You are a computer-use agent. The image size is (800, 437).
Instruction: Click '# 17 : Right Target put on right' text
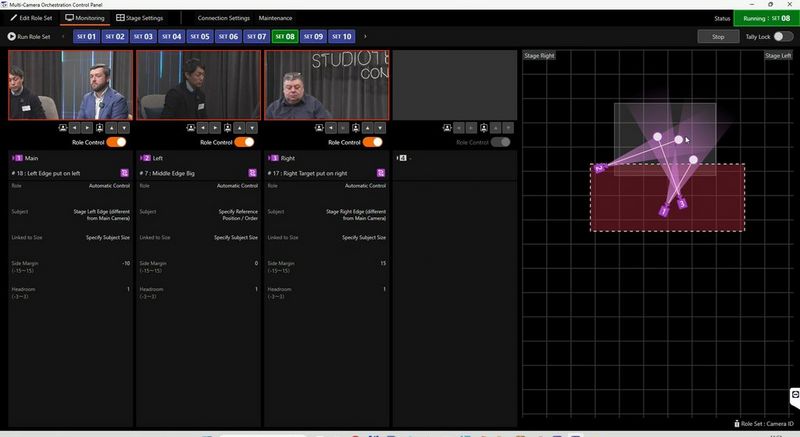(307, 173)
